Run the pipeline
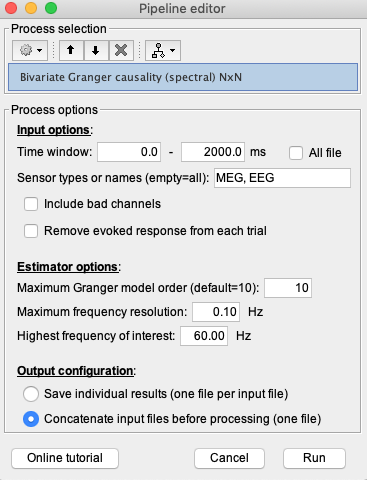This screenshot has width=367, height=480. pyautogui.click(x=314, y=458)
